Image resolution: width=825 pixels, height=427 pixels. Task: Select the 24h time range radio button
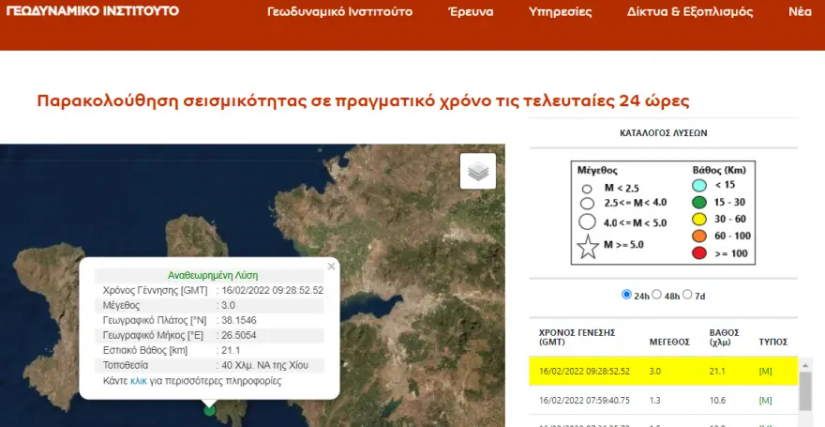pyautogui.click(x=627, y=295)
